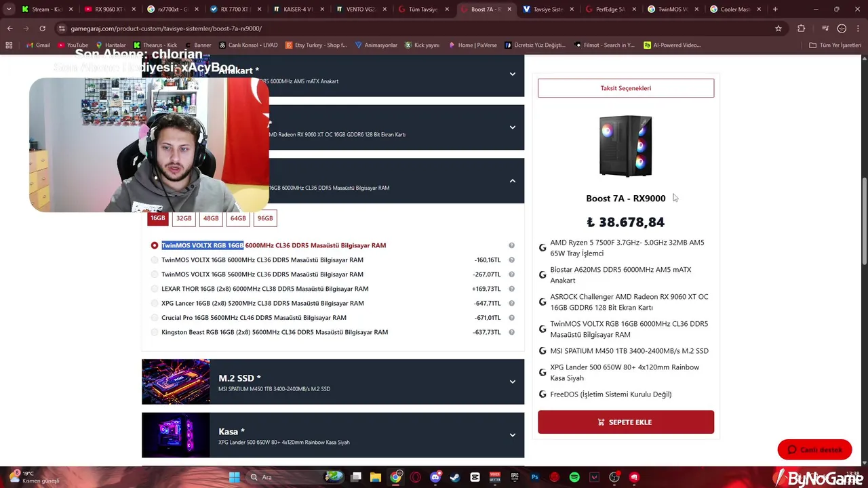Open 'AI-Powered Video' bookmark
This screenshot has width=868, height=488.
[673, 45]
